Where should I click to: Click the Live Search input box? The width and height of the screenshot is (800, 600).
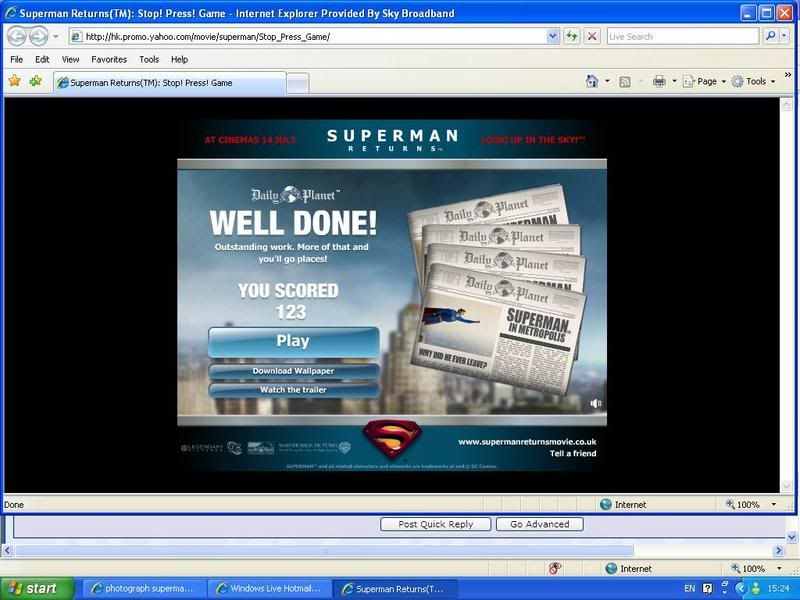coord(683,36)
